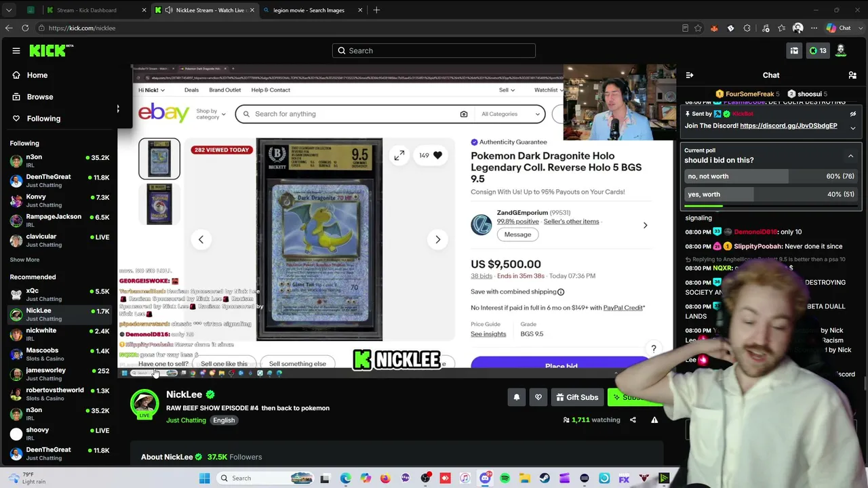Open Following in Kick sidebar
This screenshot has height=488, width=868.
[x=37, y=119]
